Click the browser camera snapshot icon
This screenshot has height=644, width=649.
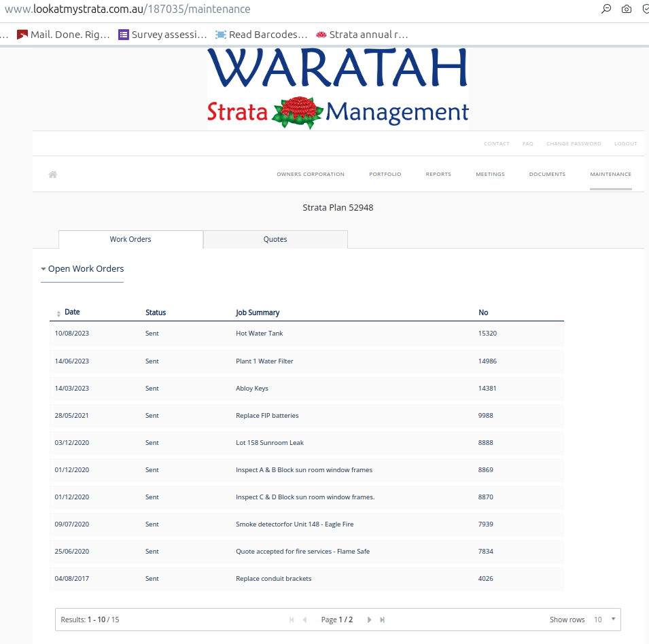pos(627,9)
